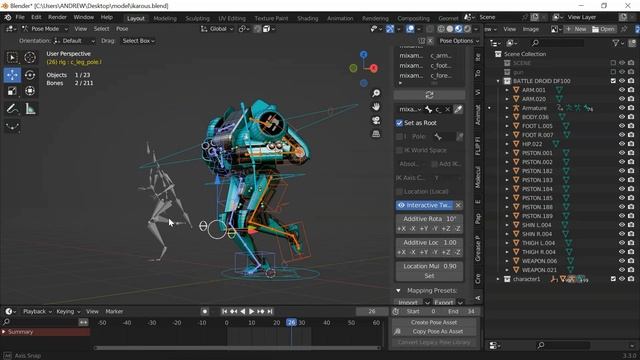Disable FOOT L.005 render camera icon
640x360 pixels.
(x=631, y=126)
